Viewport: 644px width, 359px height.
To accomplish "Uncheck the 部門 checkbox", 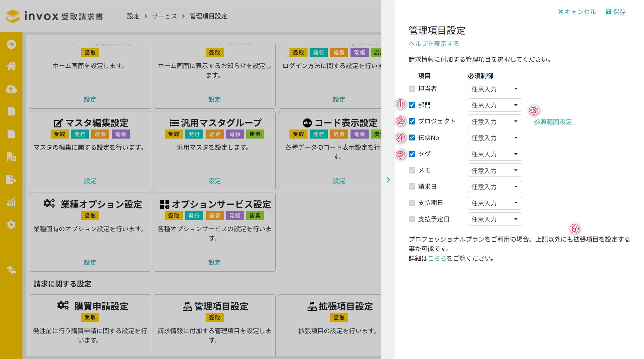I will [x=412, y=105].
